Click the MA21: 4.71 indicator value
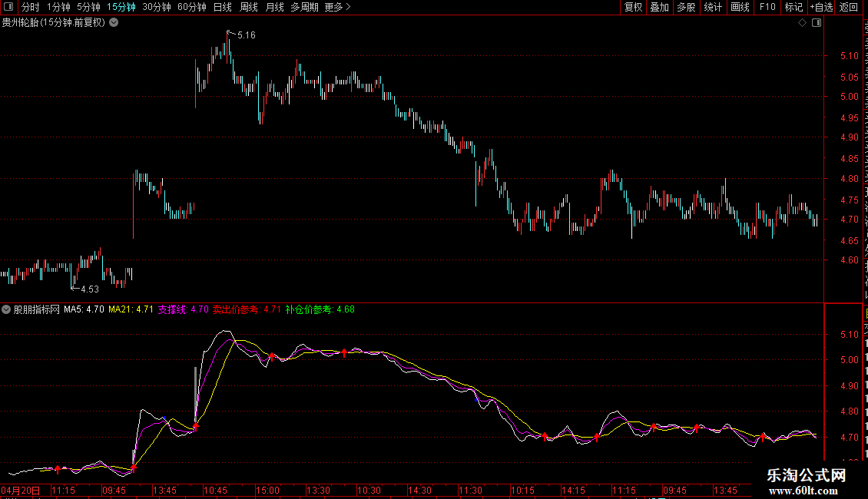Image resolution: width=868 pixels, height=499 pixels. tap(131, 309)
